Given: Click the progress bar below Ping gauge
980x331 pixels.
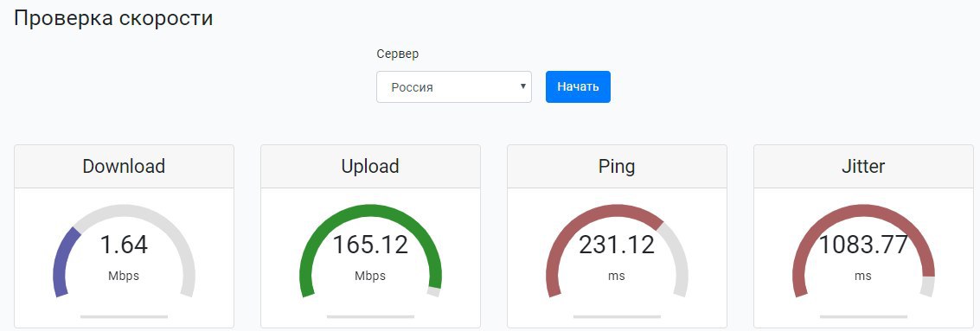Looking at the screenshot, I should 617,316.
